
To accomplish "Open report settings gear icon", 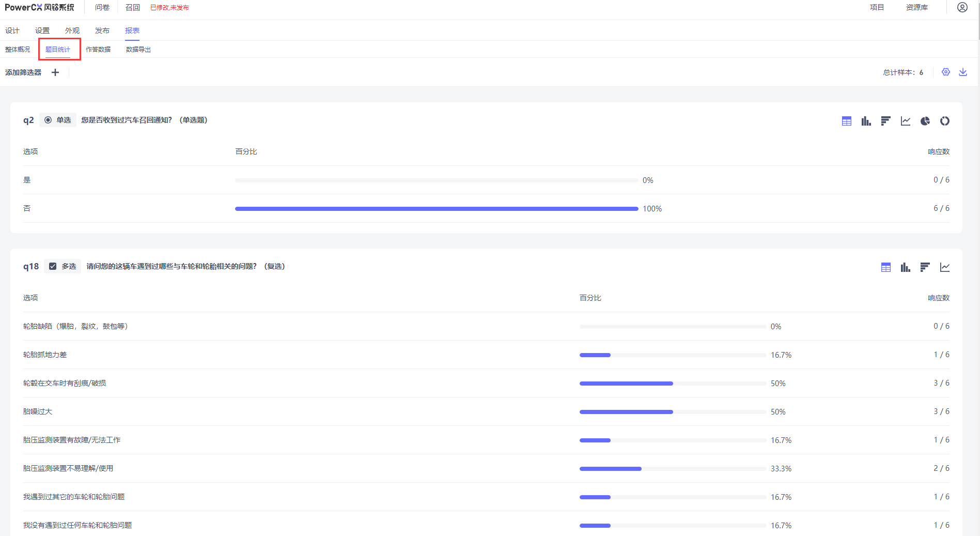I will (945, 72).
